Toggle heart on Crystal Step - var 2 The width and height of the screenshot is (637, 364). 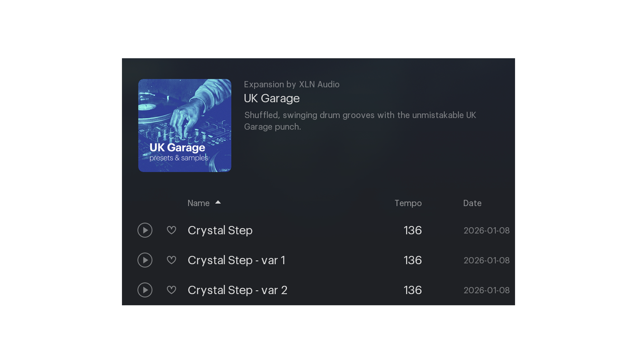coord(172,290)
